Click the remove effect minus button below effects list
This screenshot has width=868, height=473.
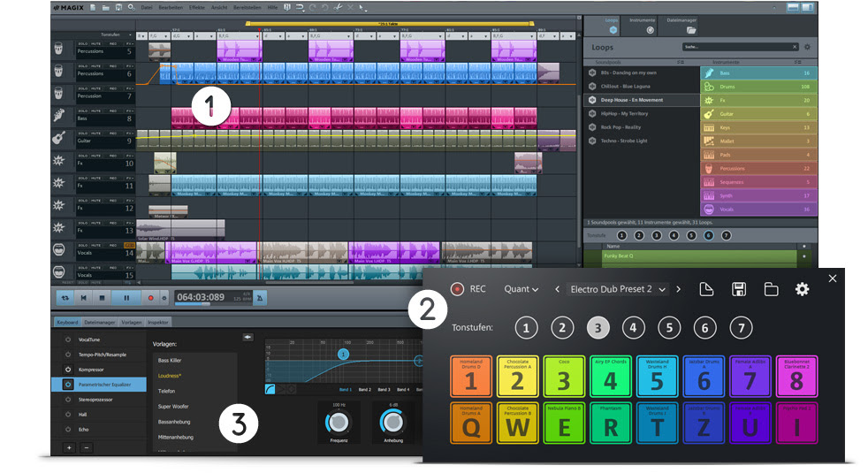coord(87,447)
